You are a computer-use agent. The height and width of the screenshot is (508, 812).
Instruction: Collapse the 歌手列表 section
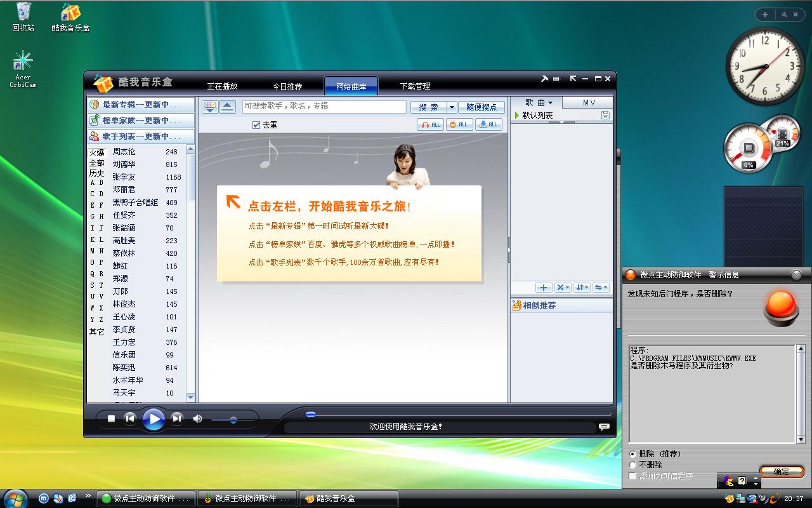pyautogui.click(x=141, y=137)
